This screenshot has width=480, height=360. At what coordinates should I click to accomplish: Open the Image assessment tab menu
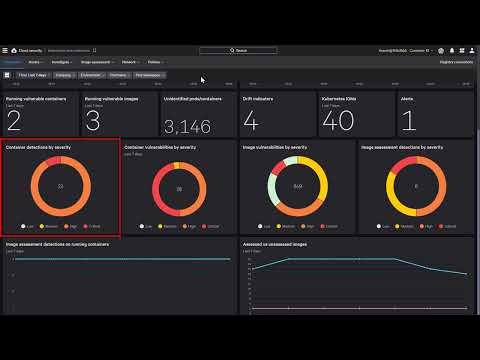click(97, 62)
